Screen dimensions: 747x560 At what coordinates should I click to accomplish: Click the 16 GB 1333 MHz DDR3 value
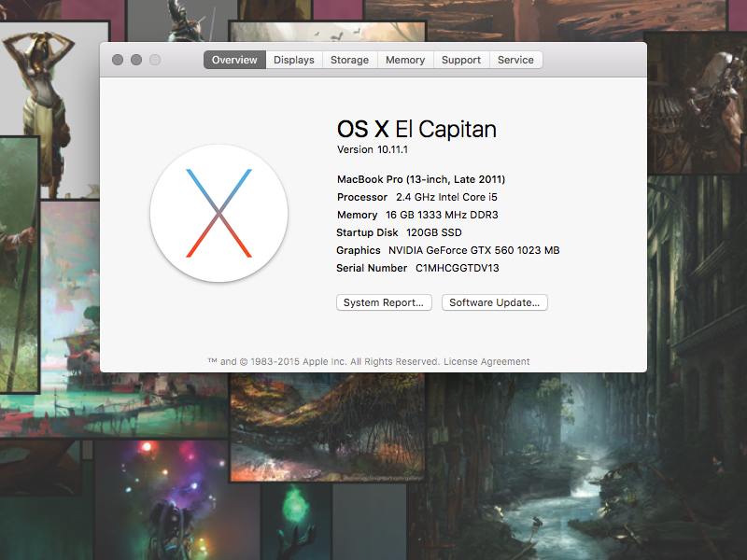coord(442,215)
